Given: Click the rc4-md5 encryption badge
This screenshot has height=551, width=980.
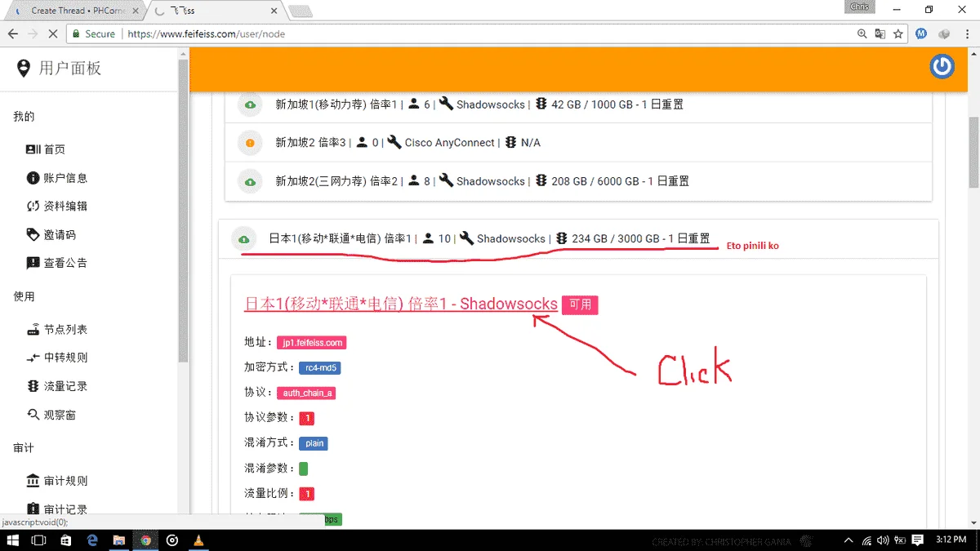Looking at the screenshot, I should 319,368.
